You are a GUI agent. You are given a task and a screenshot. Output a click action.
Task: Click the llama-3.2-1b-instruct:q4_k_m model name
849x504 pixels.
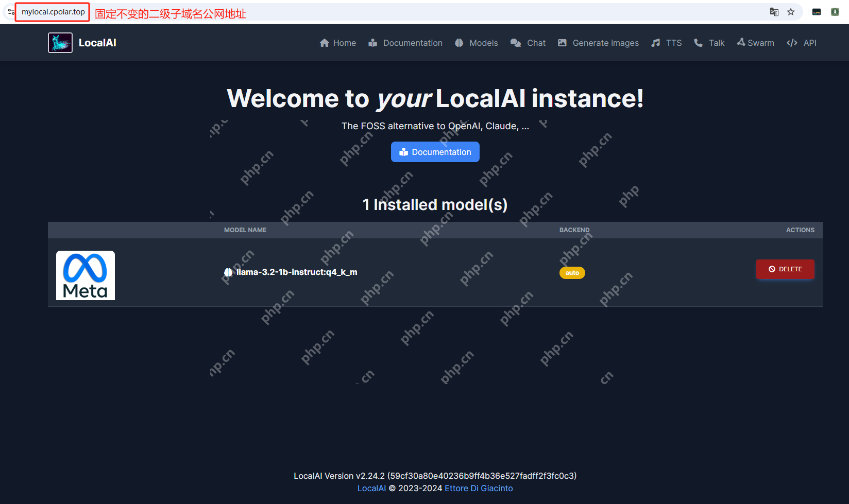tap(296, 272)
